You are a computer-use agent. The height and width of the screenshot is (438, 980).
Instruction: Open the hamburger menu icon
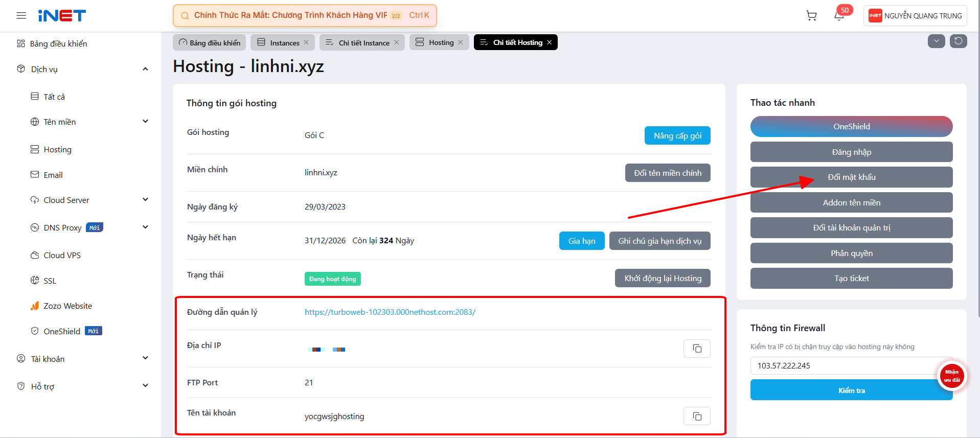pos(21,15)
